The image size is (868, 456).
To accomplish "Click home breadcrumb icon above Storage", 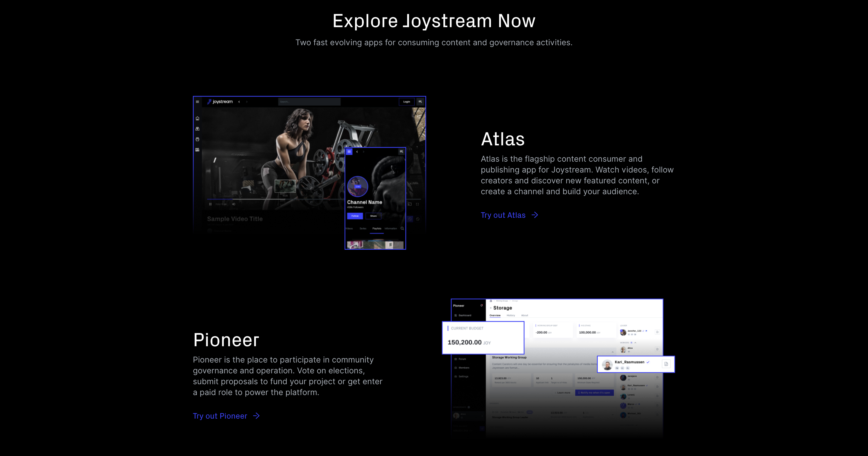I will click(x=491, y=301).
